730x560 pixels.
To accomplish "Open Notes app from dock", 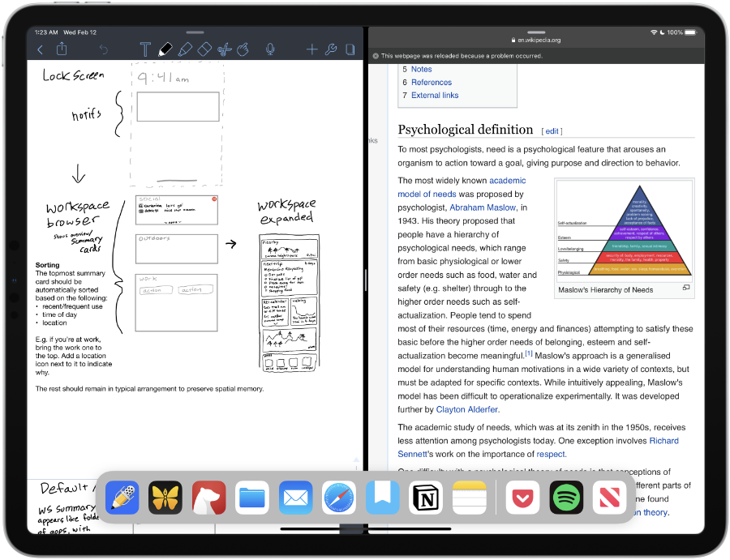I will point(470,498).
